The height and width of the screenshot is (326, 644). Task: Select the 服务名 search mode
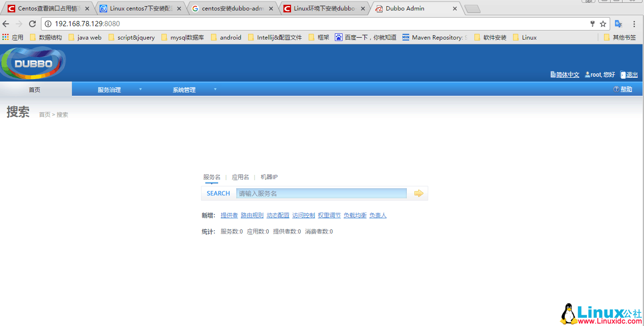pyautogui.click(x=211, y=177)
